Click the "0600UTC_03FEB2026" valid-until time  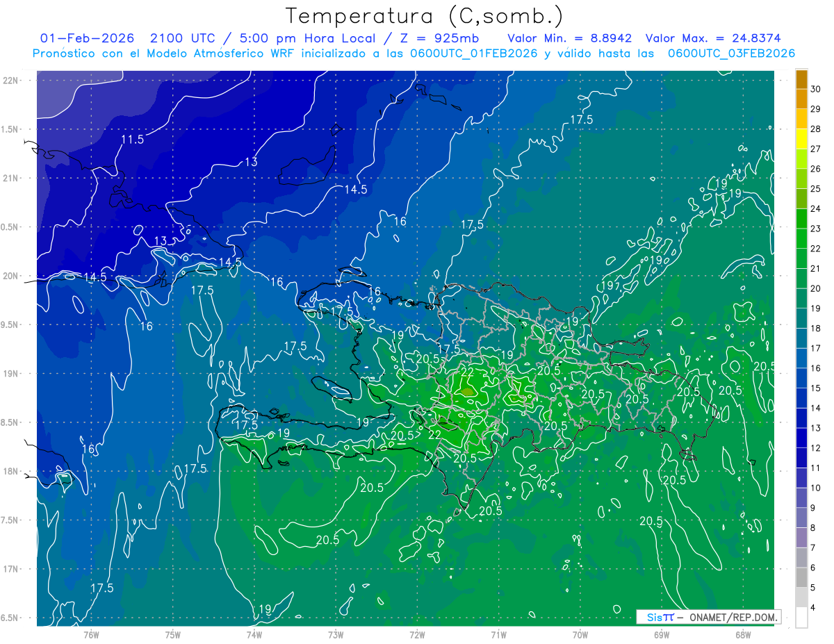tap(731, 53)
